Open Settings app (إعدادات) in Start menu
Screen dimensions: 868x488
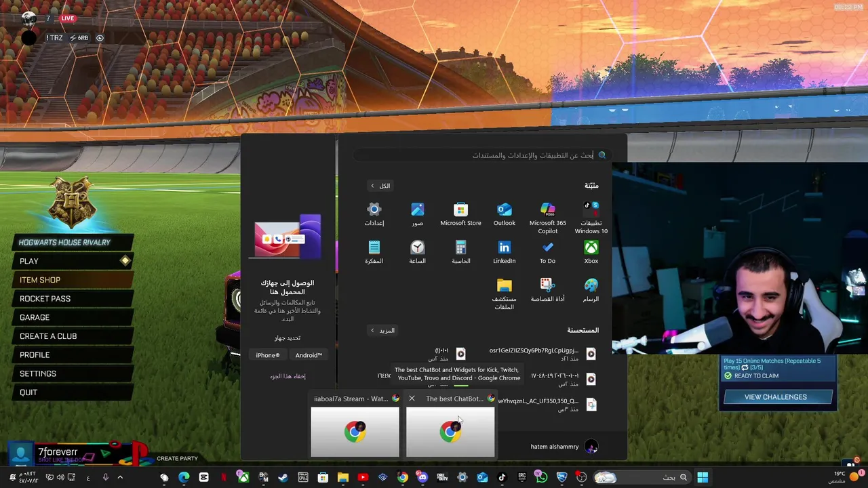(x=374, y=214)
